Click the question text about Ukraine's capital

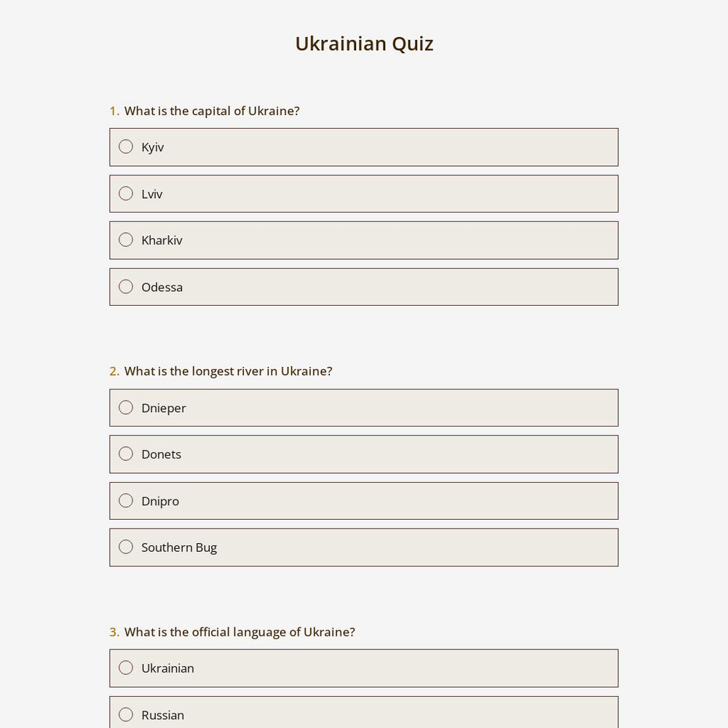click(x=212, y=111)
